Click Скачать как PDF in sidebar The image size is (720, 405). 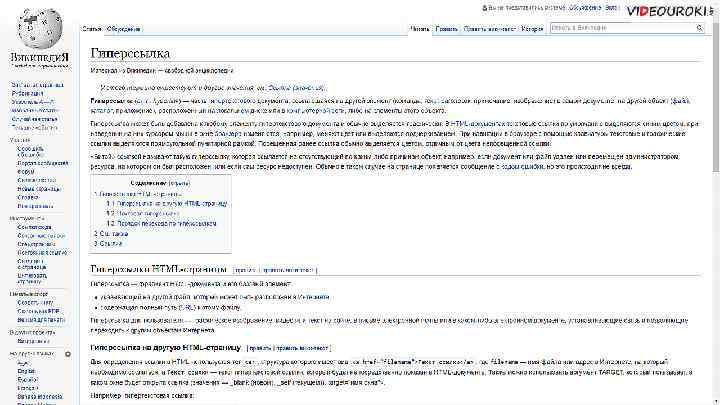[x=39, y=311]
